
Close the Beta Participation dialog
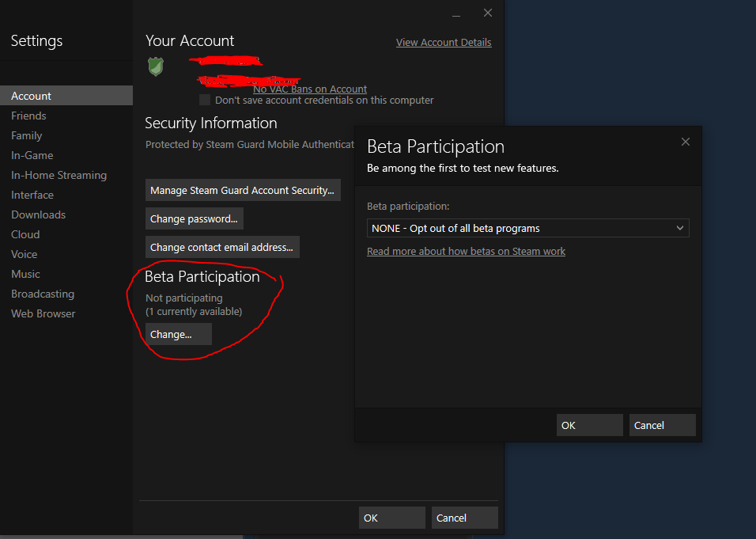coord(685,142)
